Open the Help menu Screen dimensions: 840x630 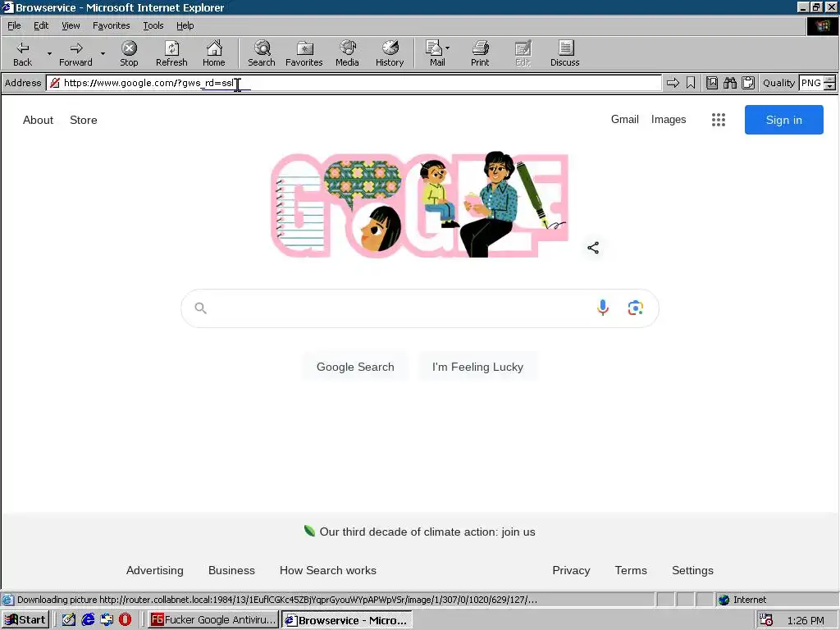[185, 25]
